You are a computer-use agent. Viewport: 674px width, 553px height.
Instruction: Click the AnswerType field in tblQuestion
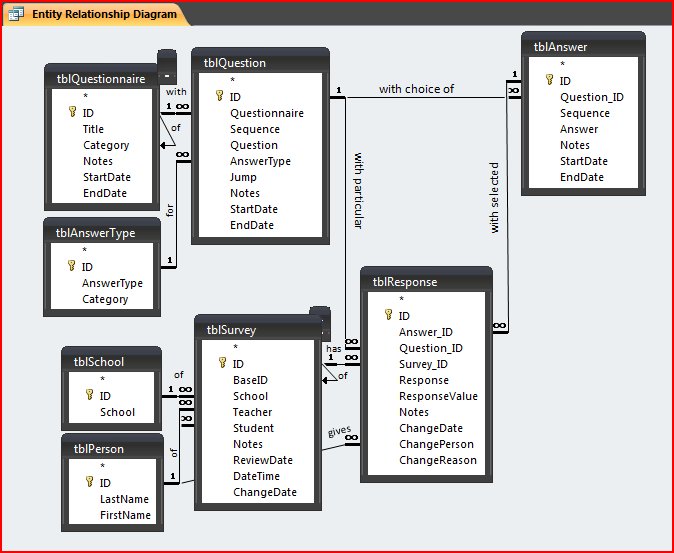tap(260, 161)
